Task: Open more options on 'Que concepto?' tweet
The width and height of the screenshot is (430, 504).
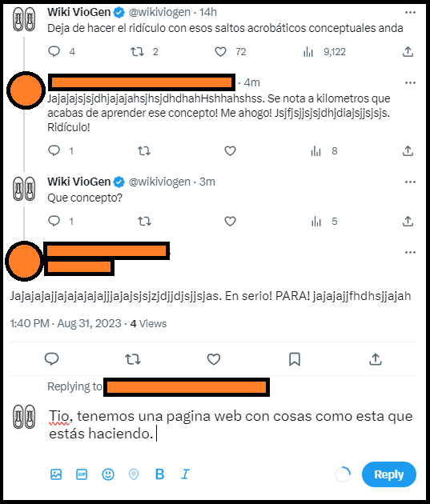Action: (410, 182)
